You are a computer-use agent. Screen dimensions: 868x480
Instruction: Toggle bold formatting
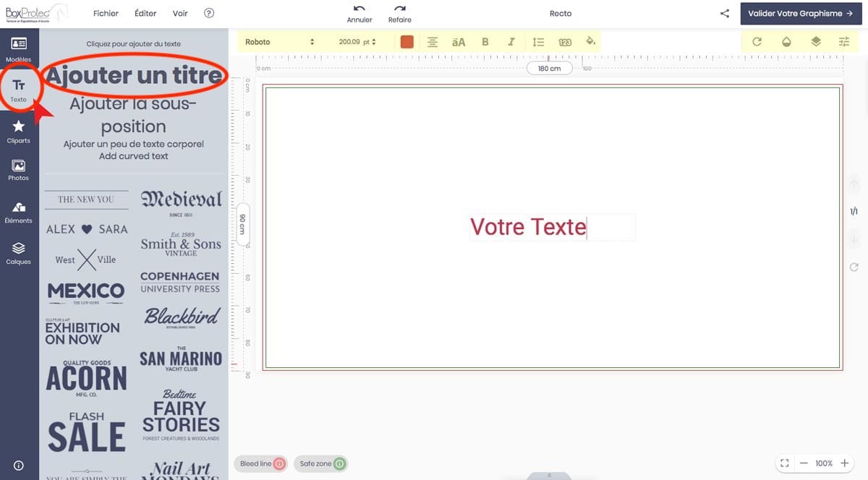click(x=485, y=42)
